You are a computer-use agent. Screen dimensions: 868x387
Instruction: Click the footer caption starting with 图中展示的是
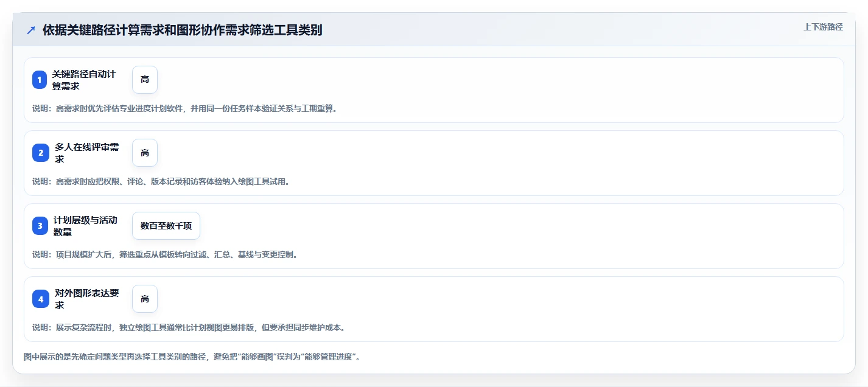[192, 357]
